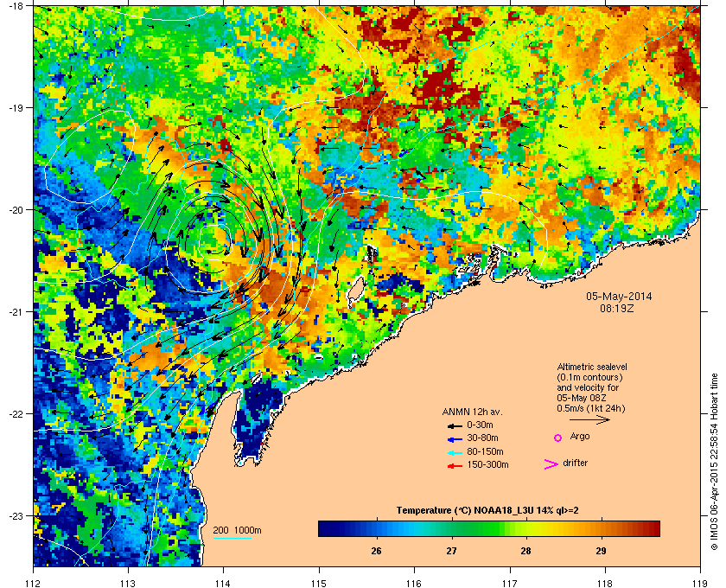
Task: Click the 150-300m depth label
Action: (487, 464)
